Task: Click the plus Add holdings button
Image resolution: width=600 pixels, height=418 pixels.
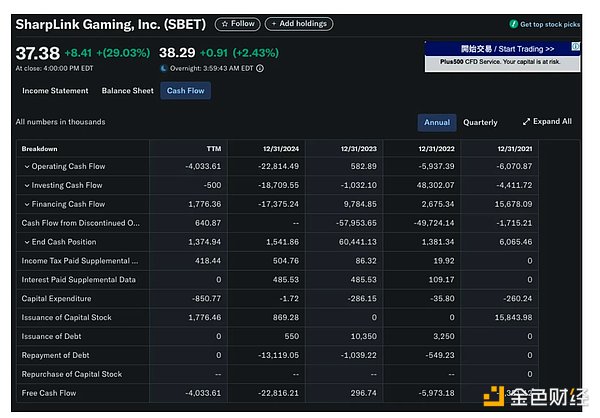Action: coord(299,24)
